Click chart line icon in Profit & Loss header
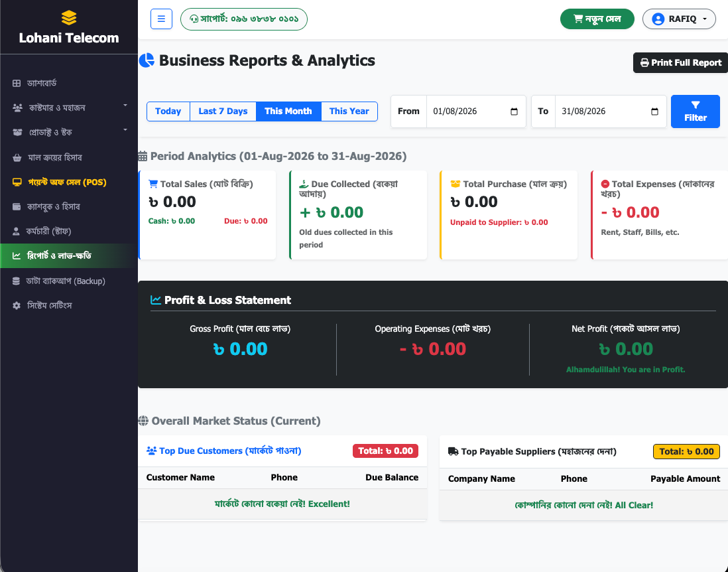The width and height of the screenshot is (728, 572). [x=156, y=300]
